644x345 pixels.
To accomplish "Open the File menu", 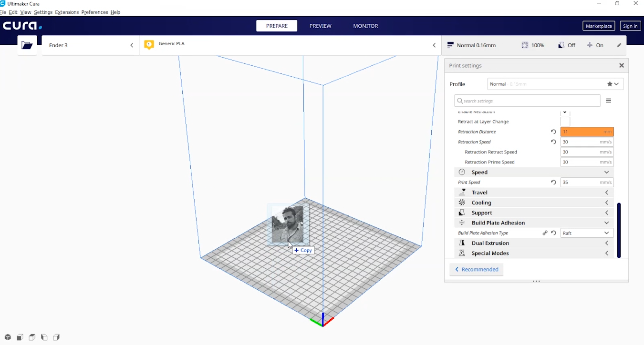I will [x=3, y=12].
